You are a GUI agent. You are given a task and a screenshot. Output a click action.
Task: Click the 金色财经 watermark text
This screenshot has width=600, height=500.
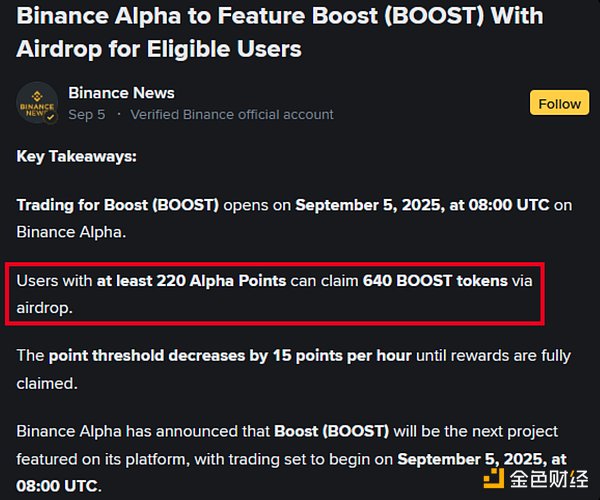click(x=549, y=479)
